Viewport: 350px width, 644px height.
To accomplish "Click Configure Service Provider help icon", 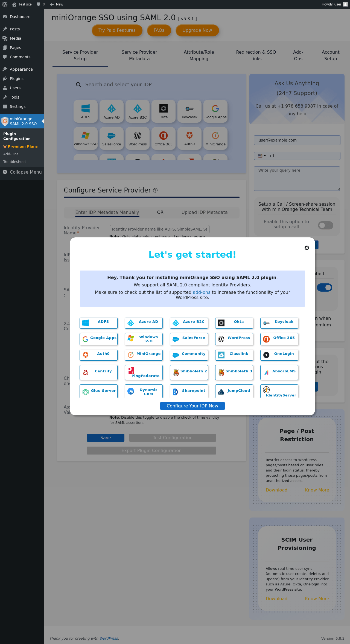I will 155,190.
